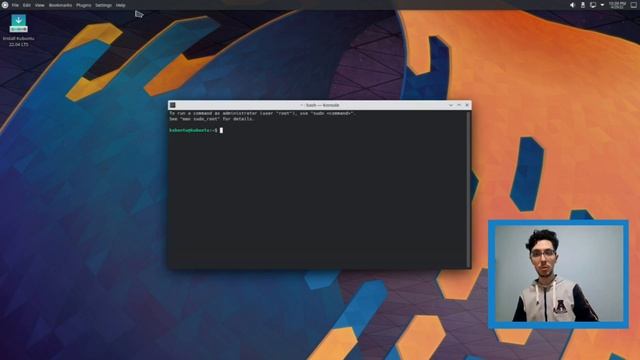This screenshot has height=360, width=640.
Task: Click the Konsole vertical scrollbar
Action: (468, 189)
